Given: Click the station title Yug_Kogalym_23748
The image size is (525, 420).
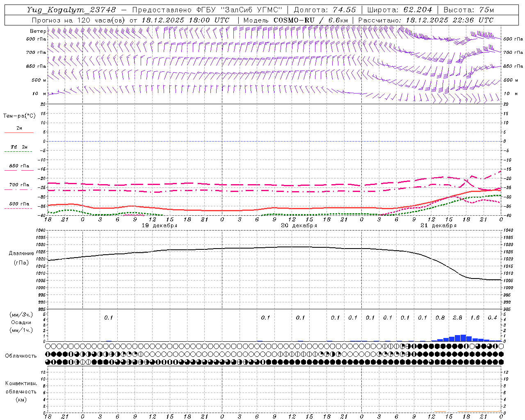Looking at the screenshot, I should click(71, 9).
